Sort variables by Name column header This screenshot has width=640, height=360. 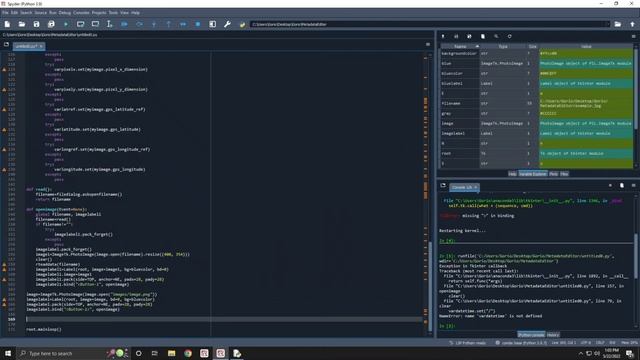(x=460, y=47)
